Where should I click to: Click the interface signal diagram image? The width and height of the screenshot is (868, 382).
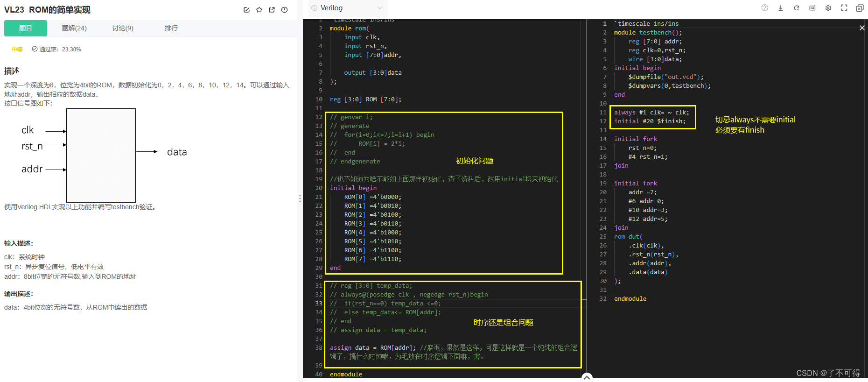(104, 156)
